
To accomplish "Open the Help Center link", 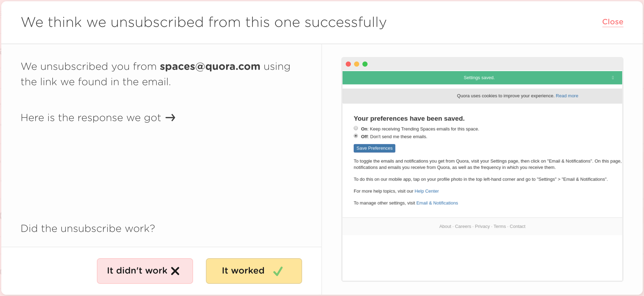I will click(x=427, y=191).
